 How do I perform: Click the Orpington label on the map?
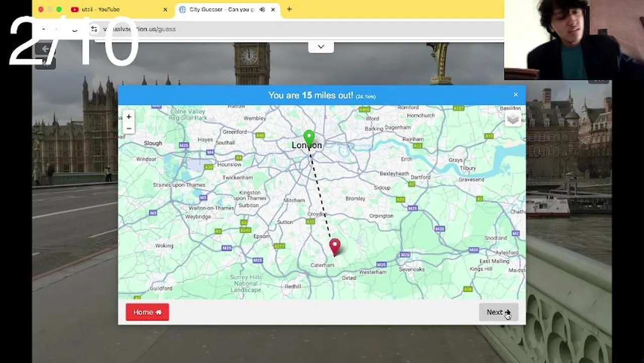click(x=381, y=216)
